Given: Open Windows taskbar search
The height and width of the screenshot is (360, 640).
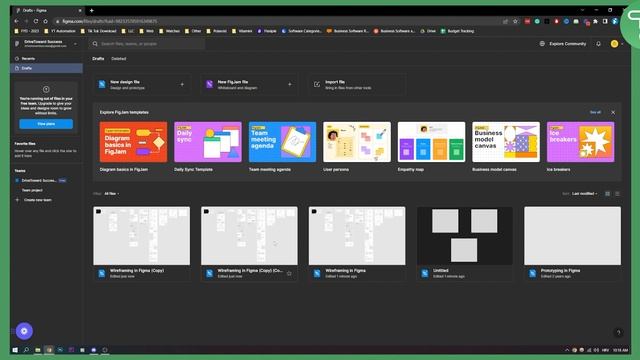Looking at the screenshot, I should [x=26, y=350].
